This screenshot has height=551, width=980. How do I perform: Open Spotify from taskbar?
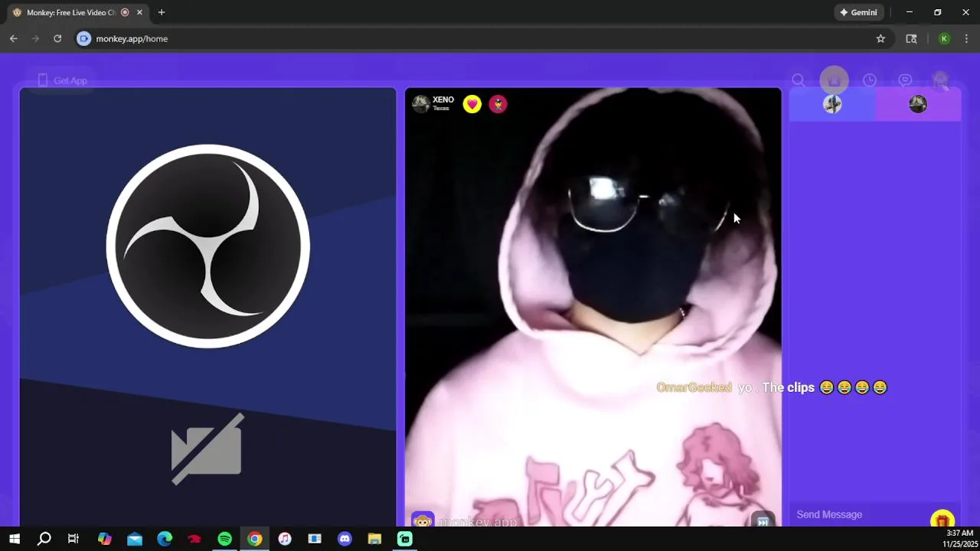click(224, 540)
